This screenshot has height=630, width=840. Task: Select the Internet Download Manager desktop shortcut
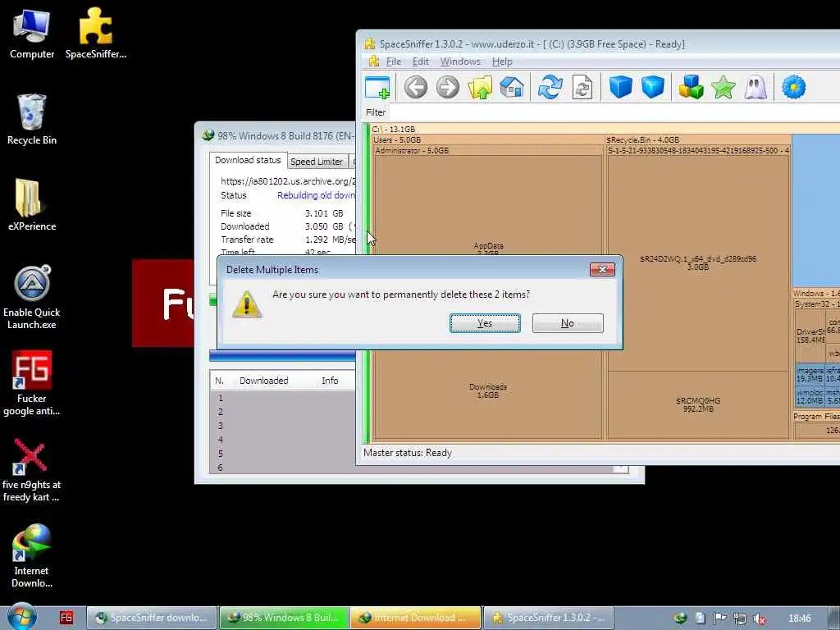(32, 556)
